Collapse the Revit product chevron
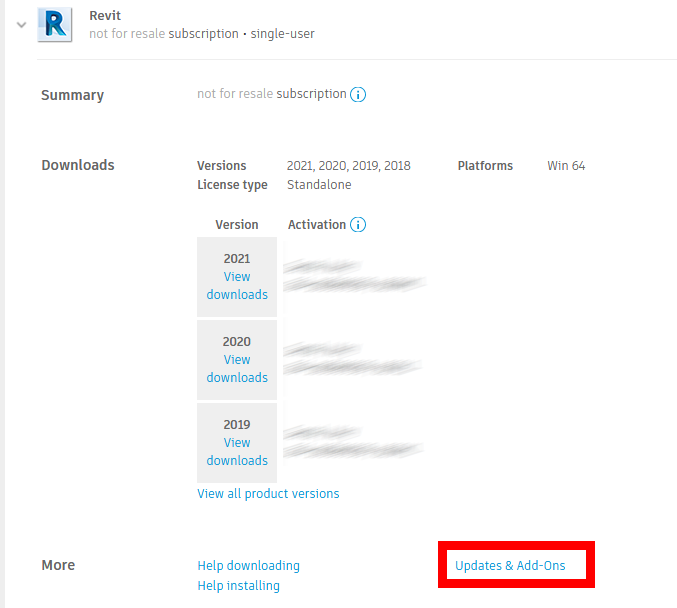The width and height of the screenshot is (677, 608). click(x=21, y=25)
